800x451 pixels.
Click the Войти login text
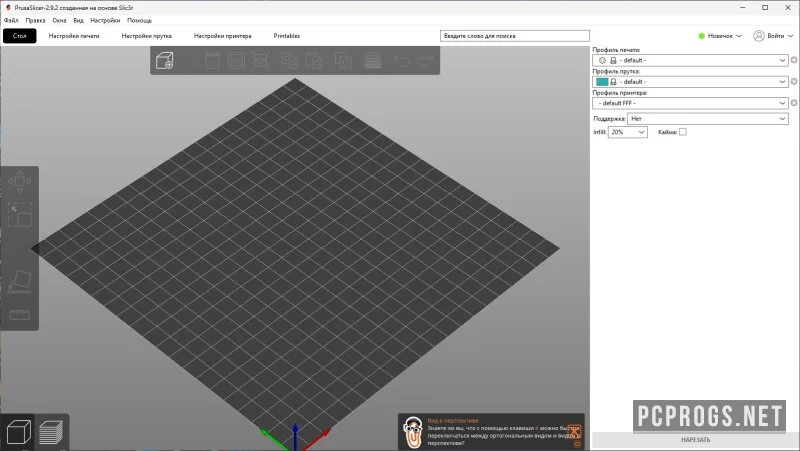point(776,36)
